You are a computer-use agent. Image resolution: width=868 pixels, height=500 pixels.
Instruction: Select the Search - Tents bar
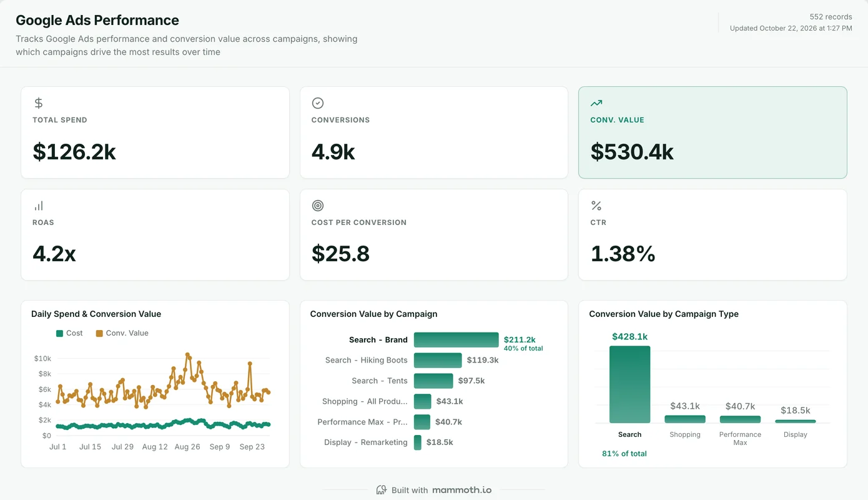(433, 381)
